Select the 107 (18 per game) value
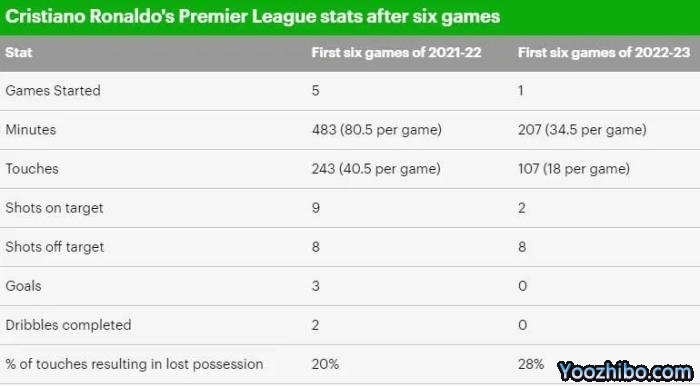This screenshot has width=700, height=387. click(574, 169)
